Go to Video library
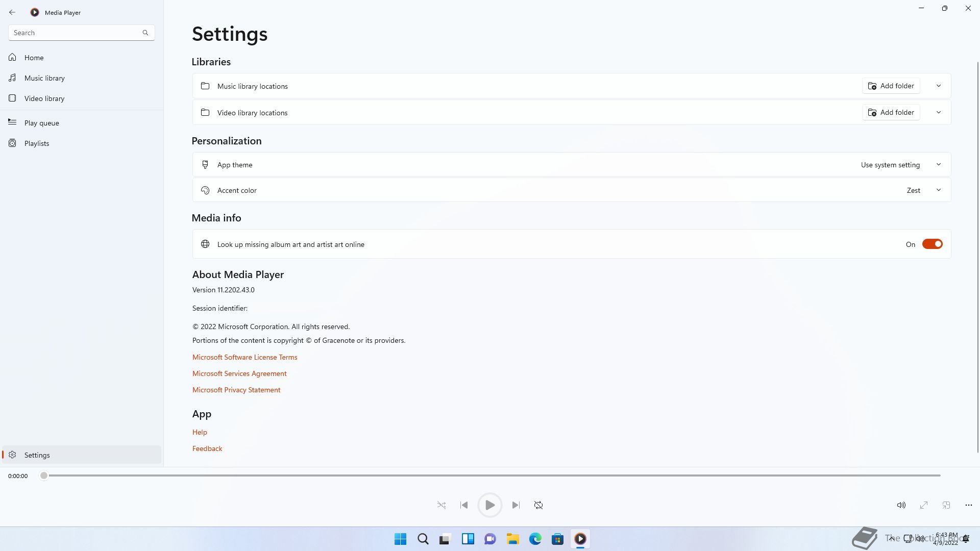 (82, 98)
